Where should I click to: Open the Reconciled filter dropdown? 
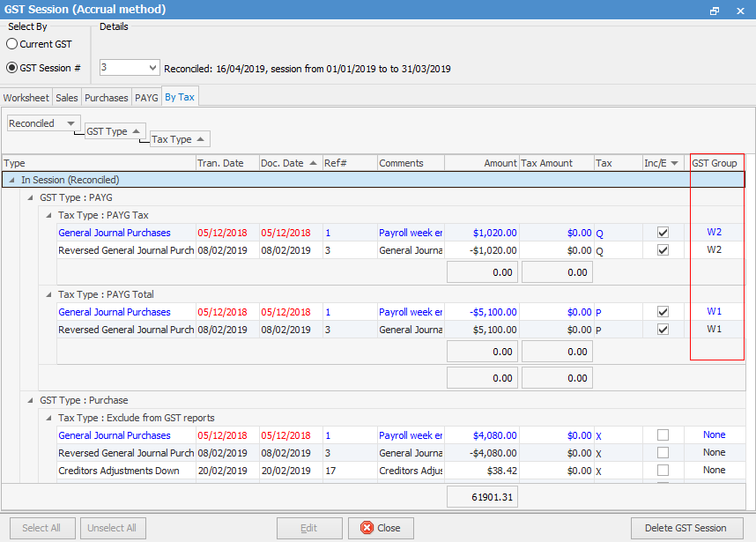click(70, 123)
